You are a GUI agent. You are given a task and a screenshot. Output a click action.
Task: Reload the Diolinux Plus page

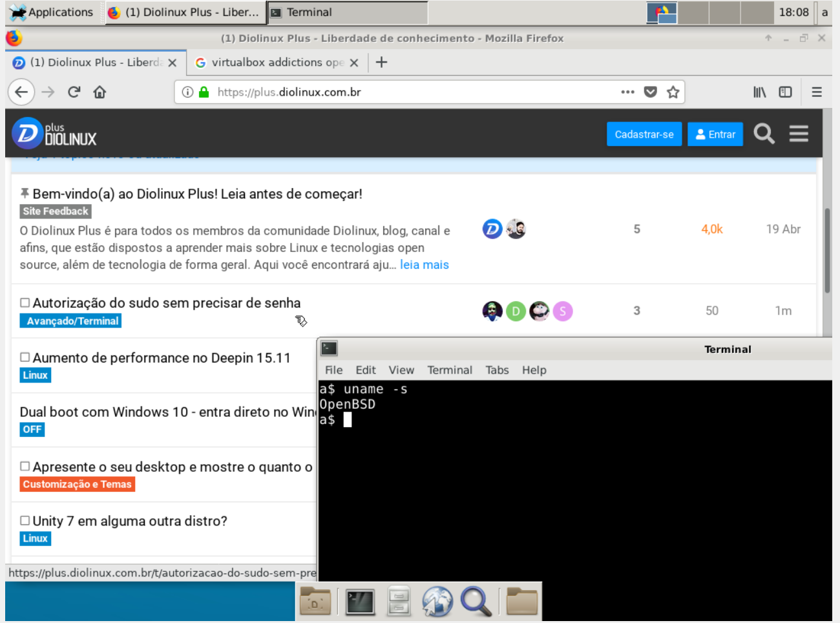point(74,92)
